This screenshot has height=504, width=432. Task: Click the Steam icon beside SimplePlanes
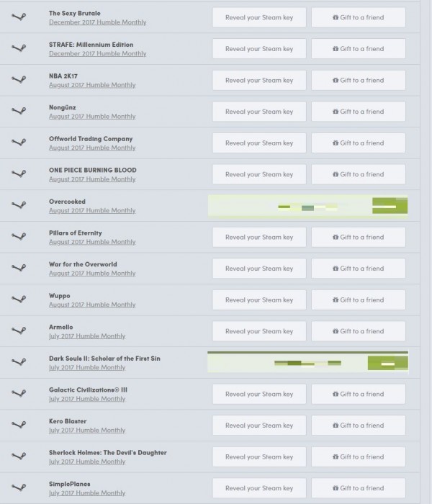point(19,487)
